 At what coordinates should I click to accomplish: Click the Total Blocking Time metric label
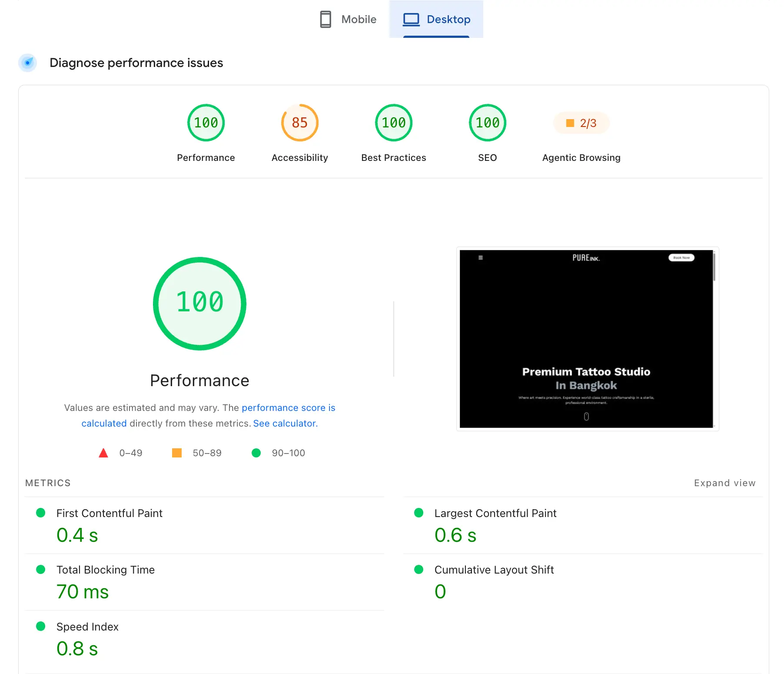(x=106, y=570)
